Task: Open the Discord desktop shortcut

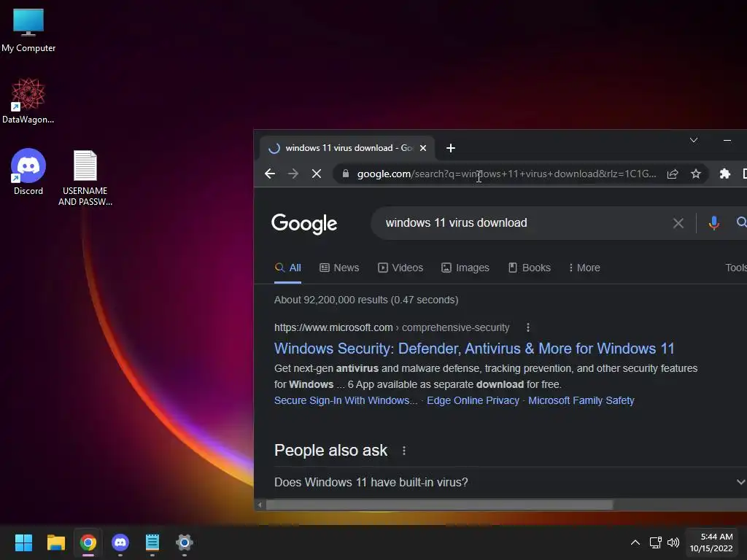Action: coord(28,172)
